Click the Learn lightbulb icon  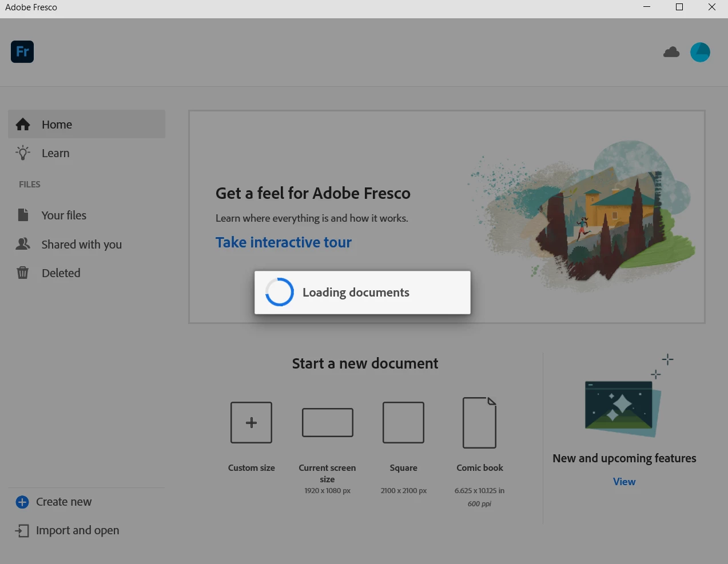pyautogui.click(x=23, y=153)
